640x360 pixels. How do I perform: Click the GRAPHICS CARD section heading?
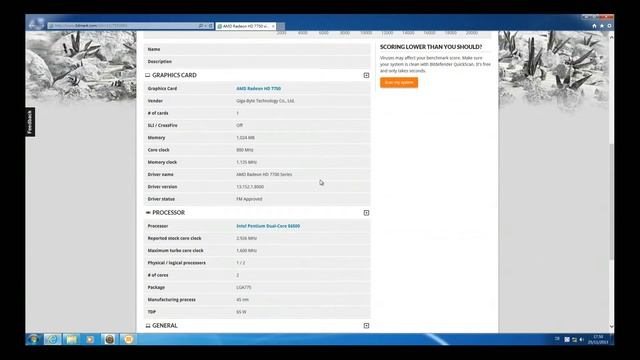pos(174,75)
